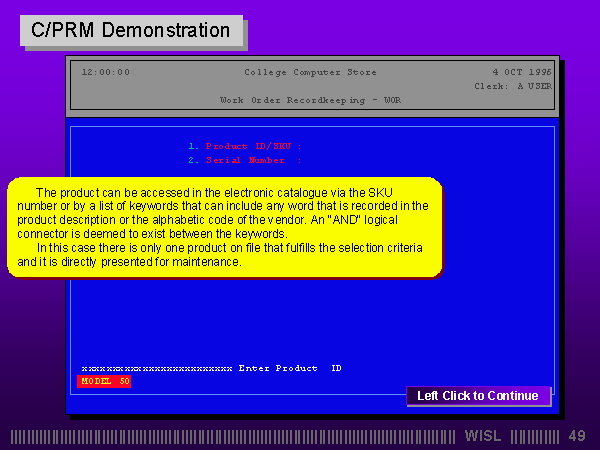This screenshot has width=600, height=450.
Task: Click the number 1 before Product ID/SKU
Action: [192, 146]
